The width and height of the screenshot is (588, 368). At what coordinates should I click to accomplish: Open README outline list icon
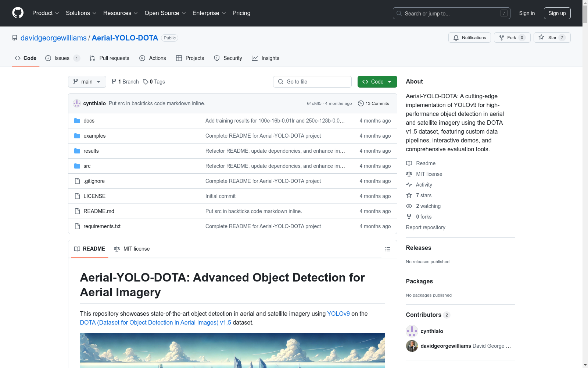[387, 249]
